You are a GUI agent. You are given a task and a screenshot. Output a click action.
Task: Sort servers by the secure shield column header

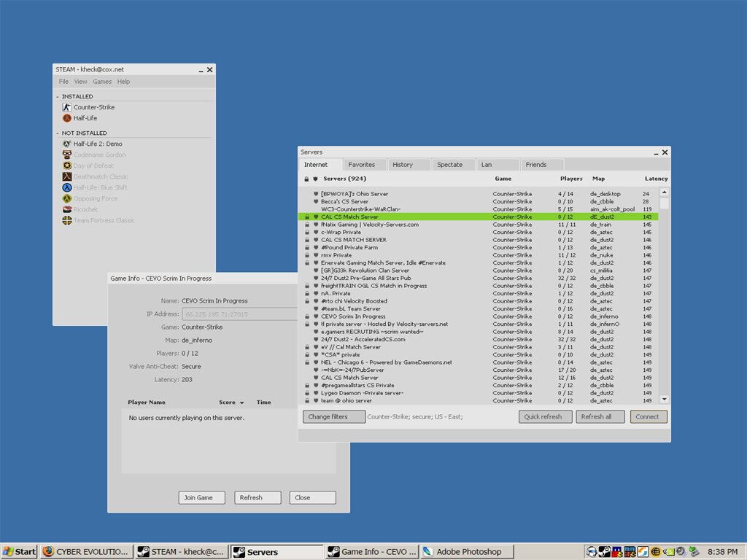[x=315, y=179]
